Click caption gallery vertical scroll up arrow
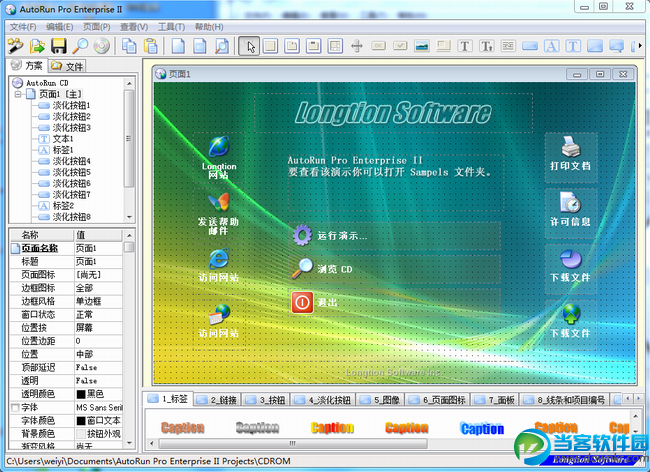The image size is (650, 472). 636,415
